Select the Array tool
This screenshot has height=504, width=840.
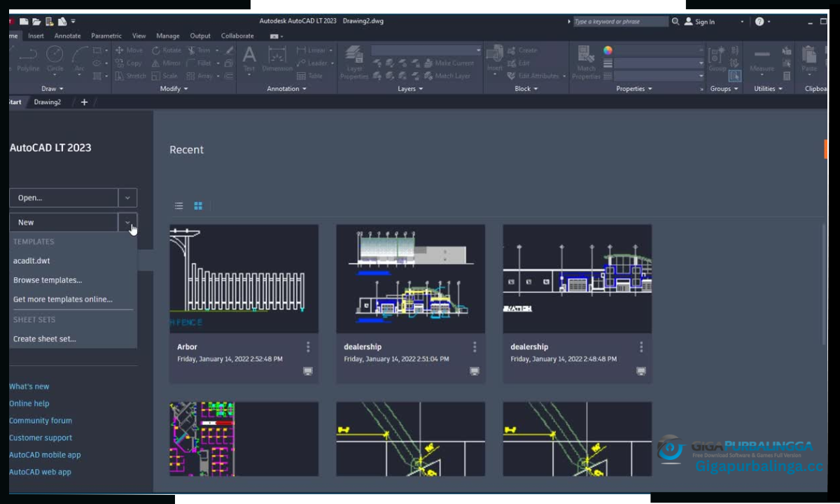click(x=199, y=76)
